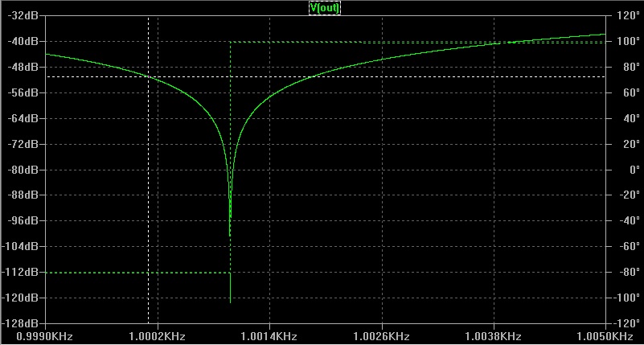Screen dimensions: 644x345
Task: Click the 0.9990KHz frequency axis label
Action: (46, 337)
